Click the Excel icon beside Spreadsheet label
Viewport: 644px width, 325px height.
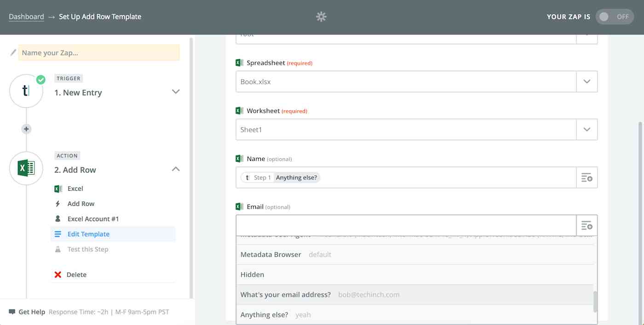click(x=239, y=63)
